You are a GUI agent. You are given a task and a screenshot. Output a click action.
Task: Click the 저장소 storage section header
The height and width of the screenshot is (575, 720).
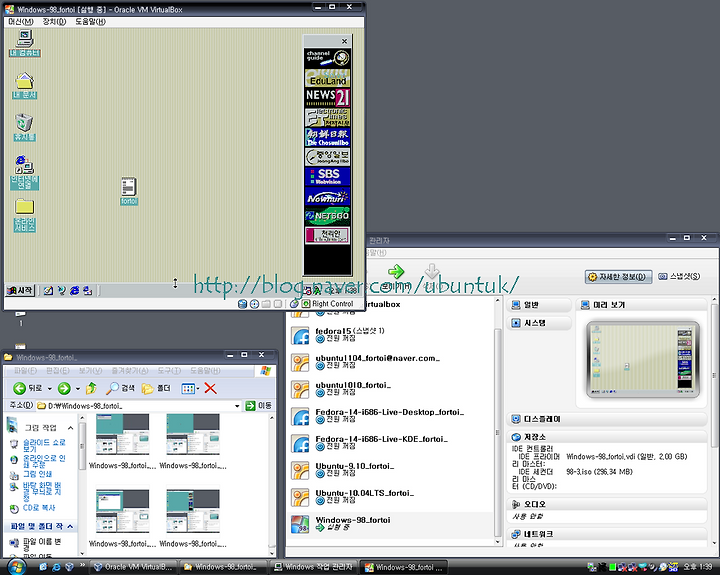[x=607, y=437]
